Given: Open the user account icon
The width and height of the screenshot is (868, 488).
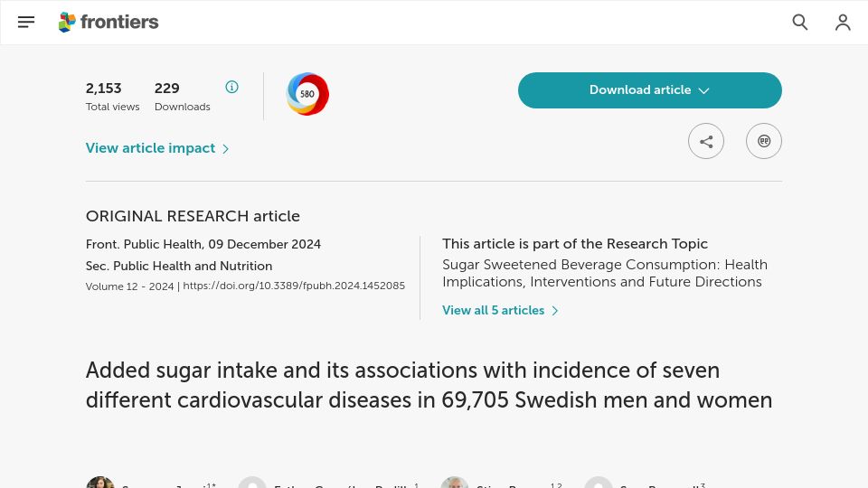Looking at the screenshot, I should click(x=843, y=22).
